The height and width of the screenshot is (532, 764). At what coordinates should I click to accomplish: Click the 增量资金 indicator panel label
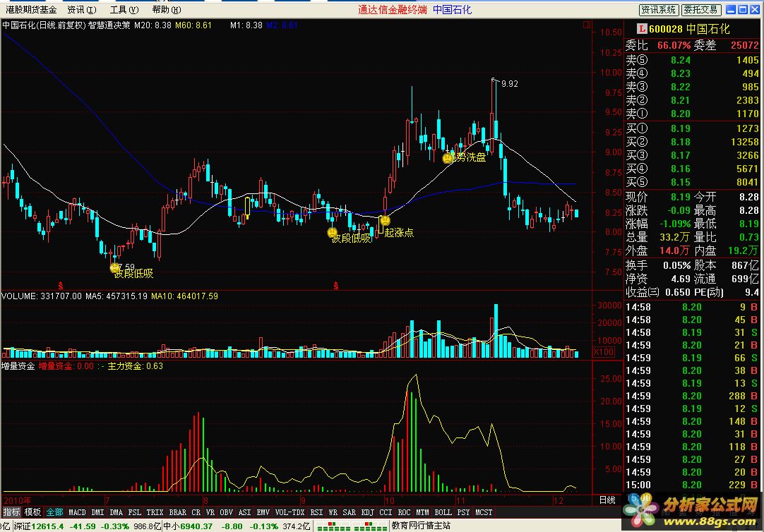(18, 365)
